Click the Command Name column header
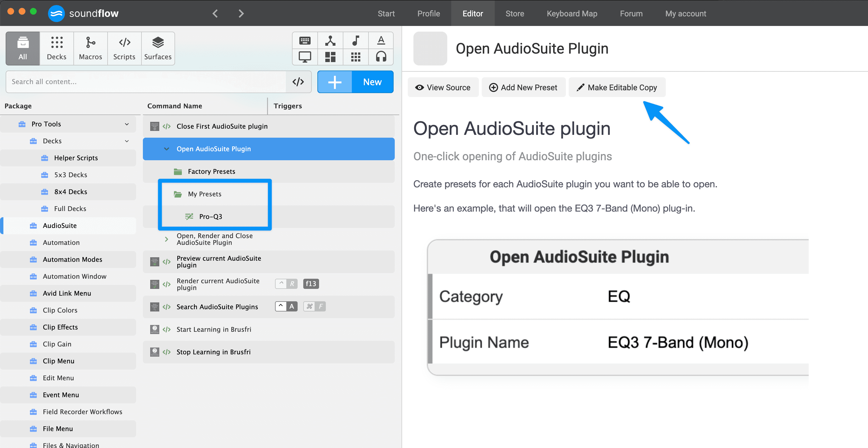The width and height of the screenshot is (868, 448). tap(175, 106)
